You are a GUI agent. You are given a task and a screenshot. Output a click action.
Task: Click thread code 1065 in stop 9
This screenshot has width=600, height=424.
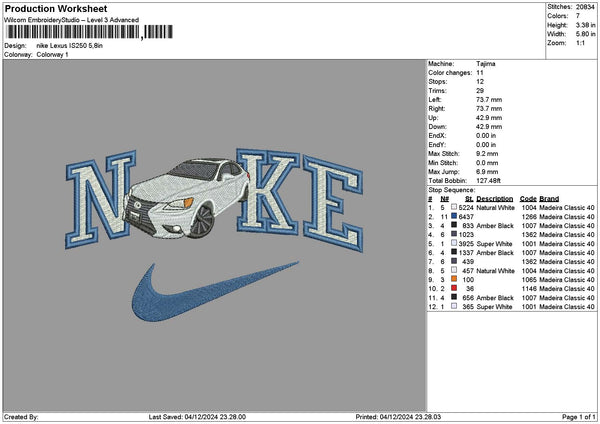pos(529,280)
